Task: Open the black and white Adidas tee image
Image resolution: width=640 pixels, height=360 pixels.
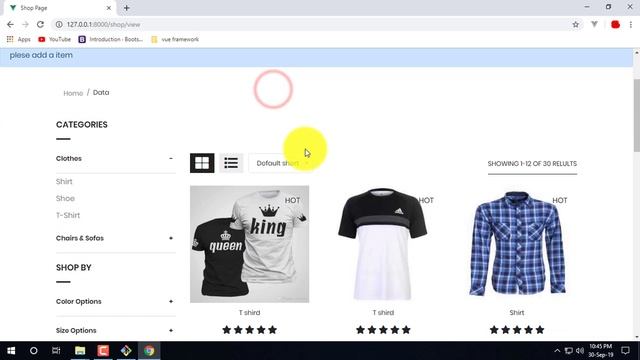Action: 383,244
